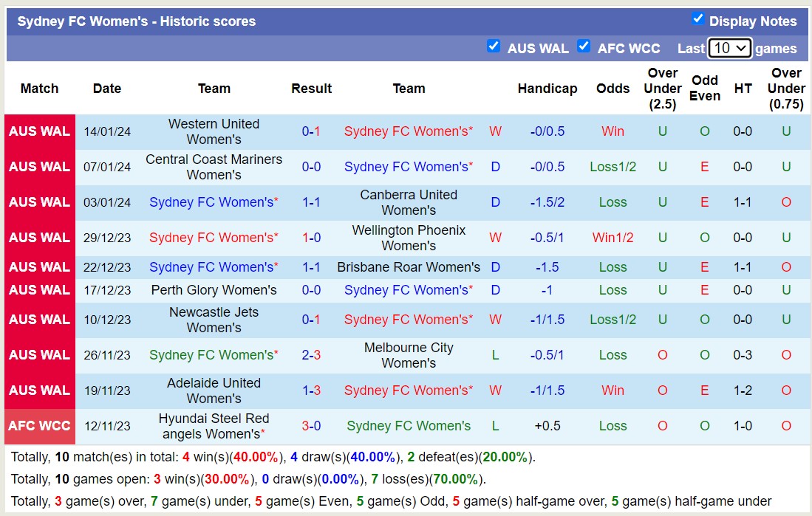Click the Match column header

39,88
